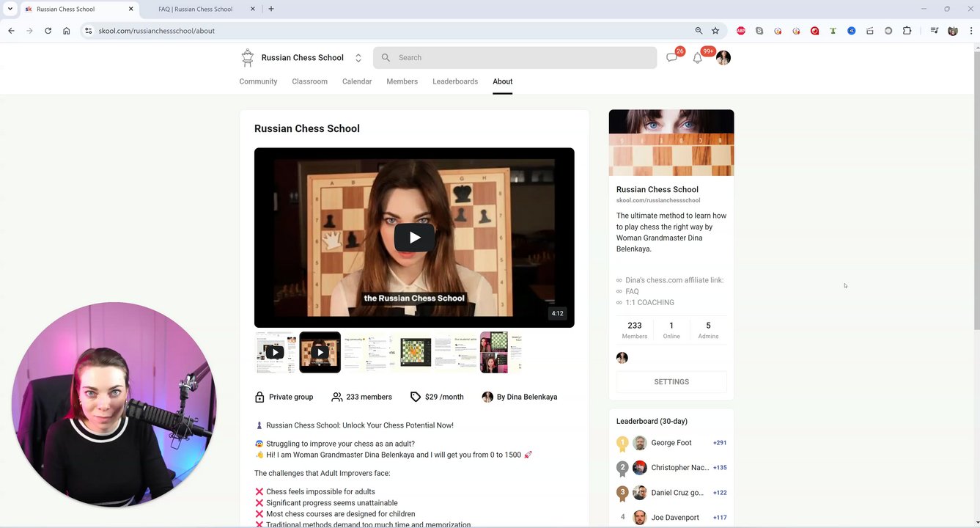Viewport: 980px width, 528px height.
Task: Open the Chrome profile avatar
Action: point(953,31)
